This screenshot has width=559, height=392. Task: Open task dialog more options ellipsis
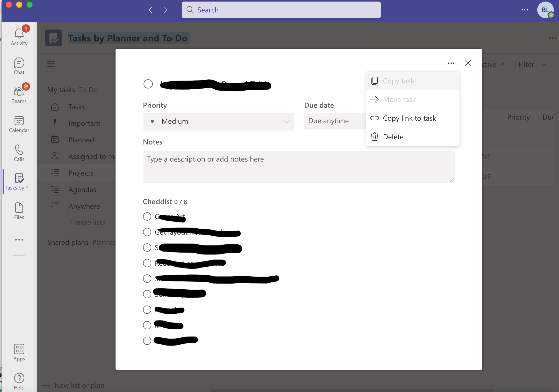(451, 63)
